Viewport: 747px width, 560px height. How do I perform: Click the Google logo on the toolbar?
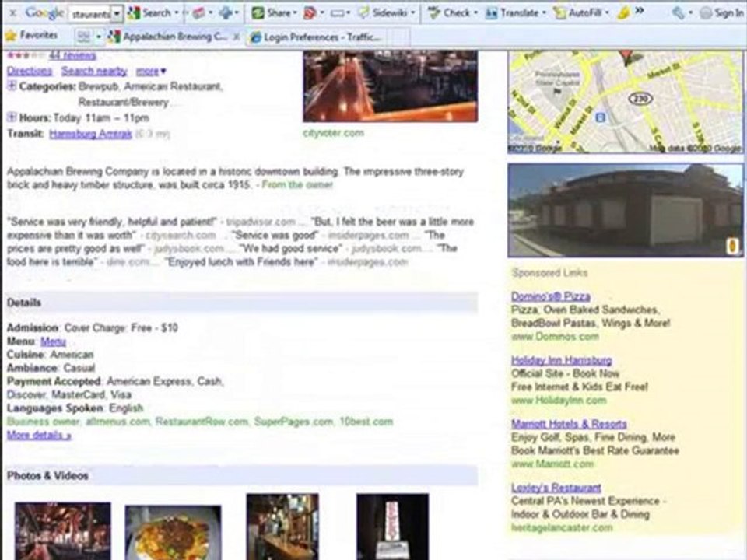tap(44, 13)
